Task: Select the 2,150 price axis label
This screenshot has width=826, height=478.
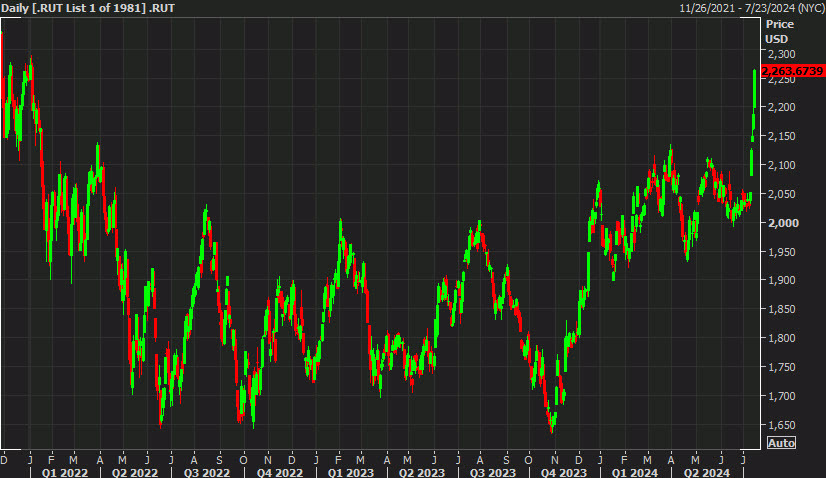Action: [x=782, y=136]
